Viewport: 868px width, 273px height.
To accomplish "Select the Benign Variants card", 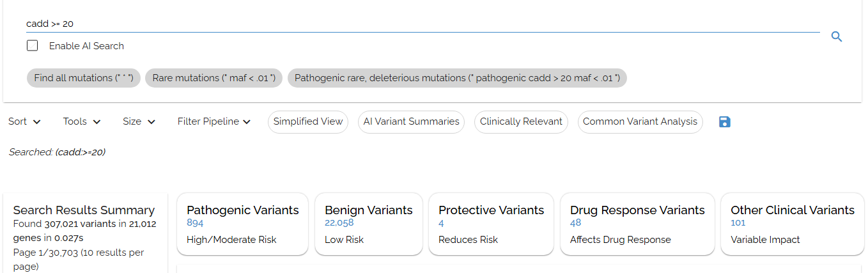I will click(x=368, y=224).
